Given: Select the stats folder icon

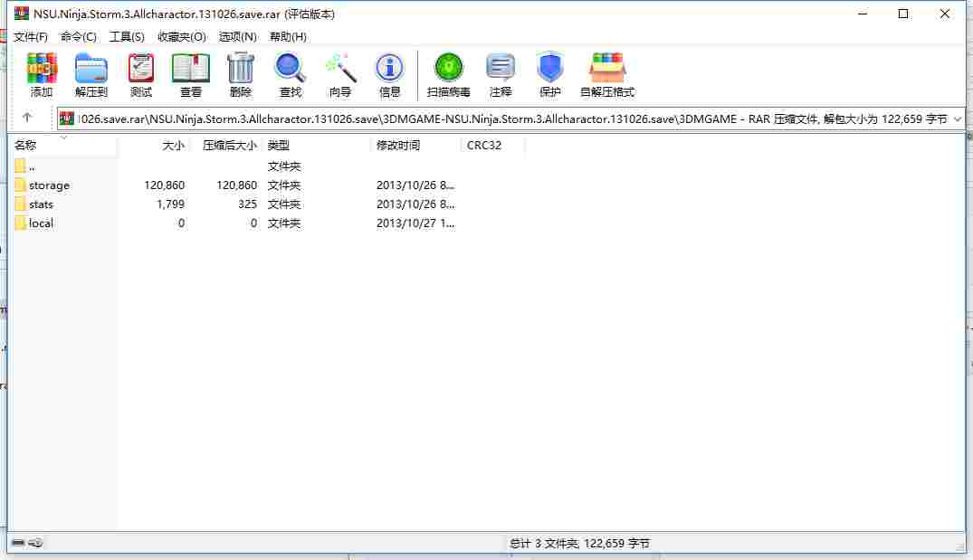Looking at the screenshot, I should click(x=20, y=204).
